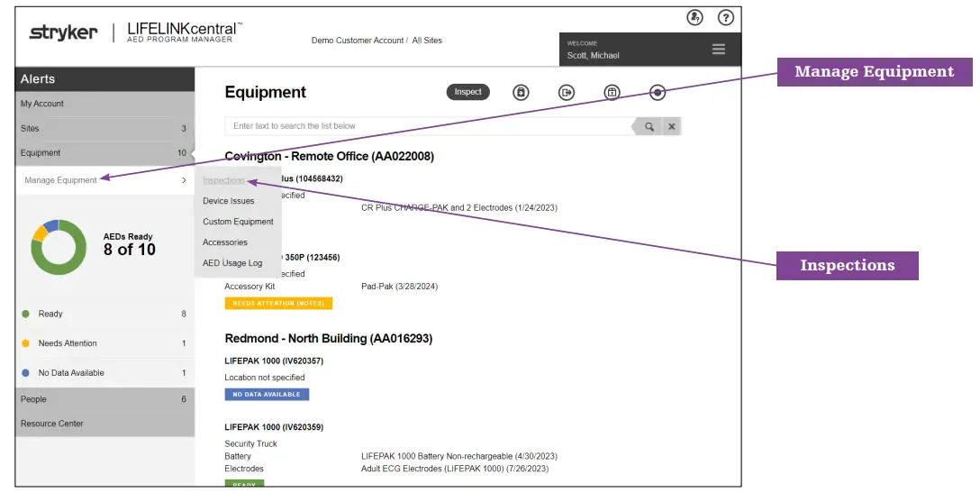Click the magnifier search icon
The image size is (980, 502).
pyautogui.click(x=649, y=126)
